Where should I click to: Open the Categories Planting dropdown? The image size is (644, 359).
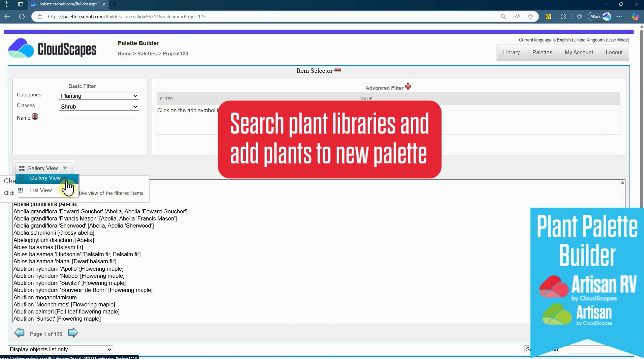click(x=99, y=96)
